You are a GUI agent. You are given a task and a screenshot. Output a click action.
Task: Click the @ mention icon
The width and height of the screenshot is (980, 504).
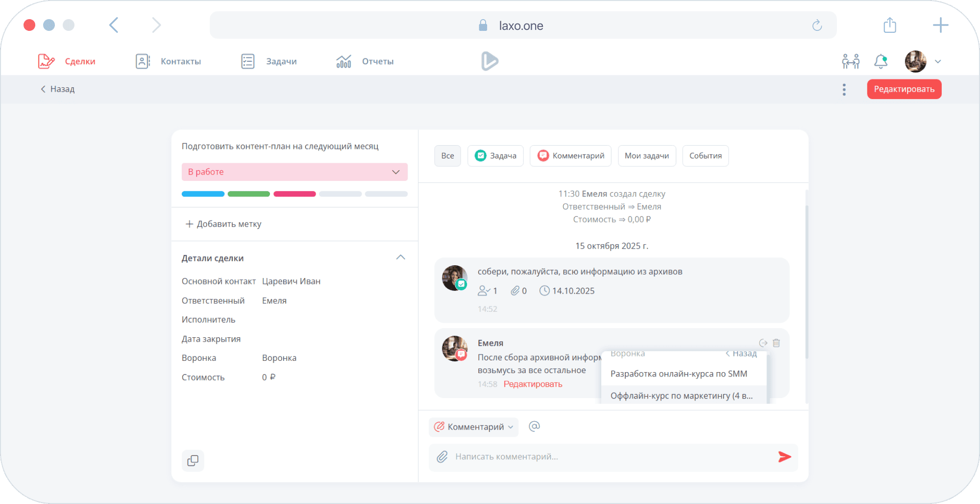point(534,427)
